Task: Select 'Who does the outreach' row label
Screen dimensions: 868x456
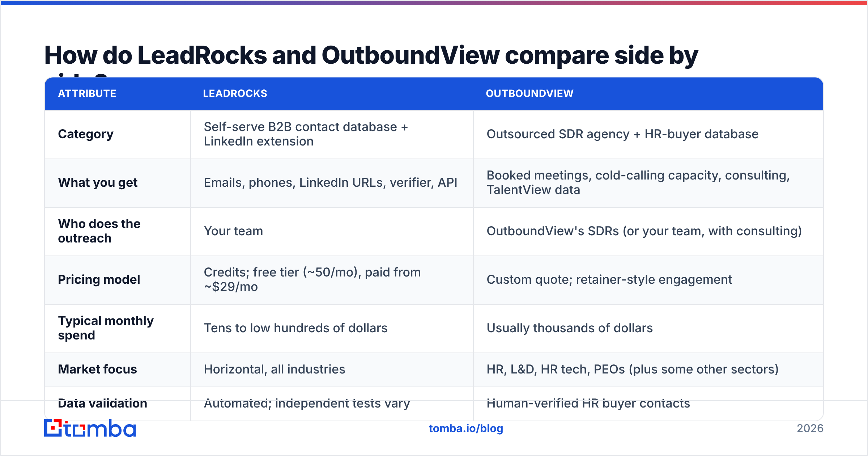Action: [99, 231]
